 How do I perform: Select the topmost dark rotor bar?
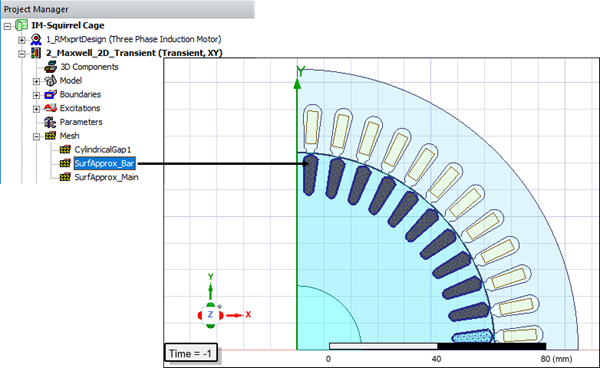(x=310, y=174)
